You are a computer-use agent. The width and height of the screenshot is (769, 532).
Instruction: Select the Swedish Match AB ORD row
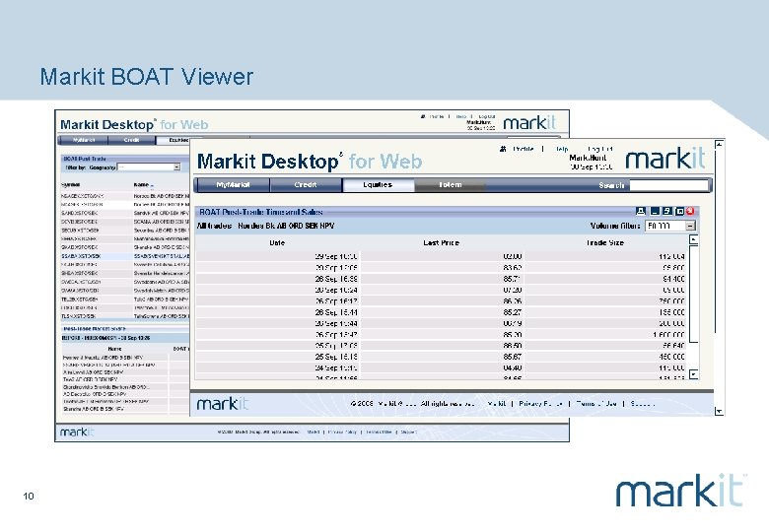[x=125, y=291]
